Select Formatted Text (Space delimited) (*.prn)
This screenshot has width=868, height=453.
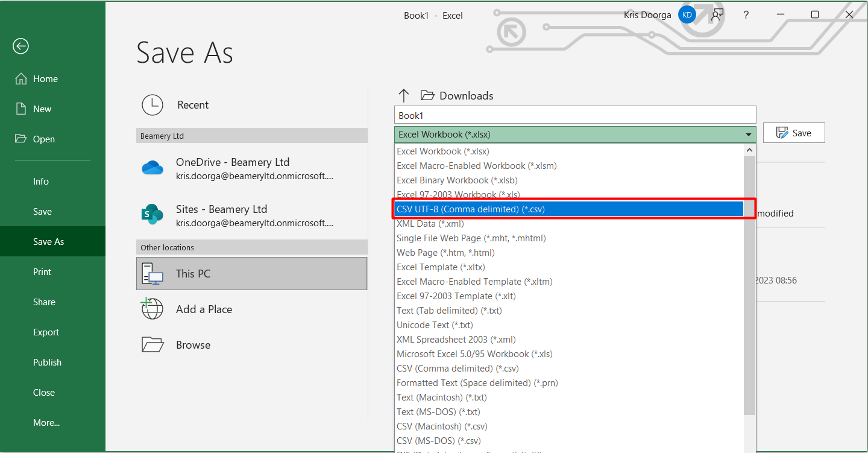[570, 383]
